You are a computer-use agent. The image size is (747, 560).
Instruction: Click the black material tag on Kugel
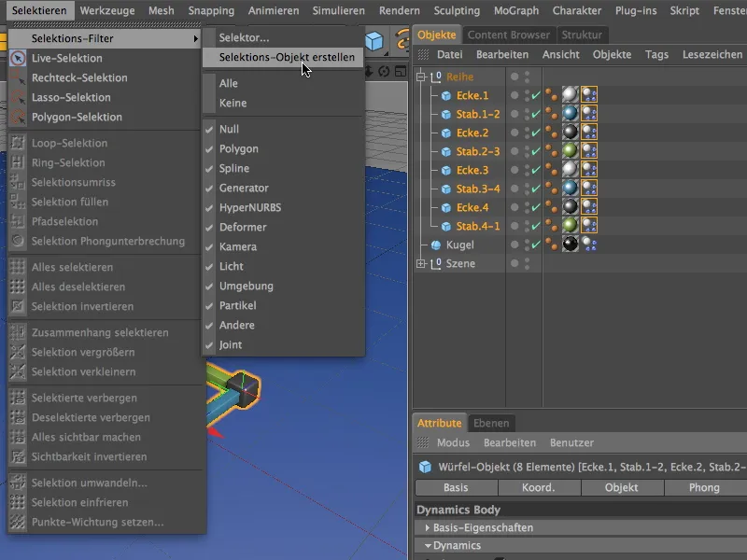click(x=570, y=244)
